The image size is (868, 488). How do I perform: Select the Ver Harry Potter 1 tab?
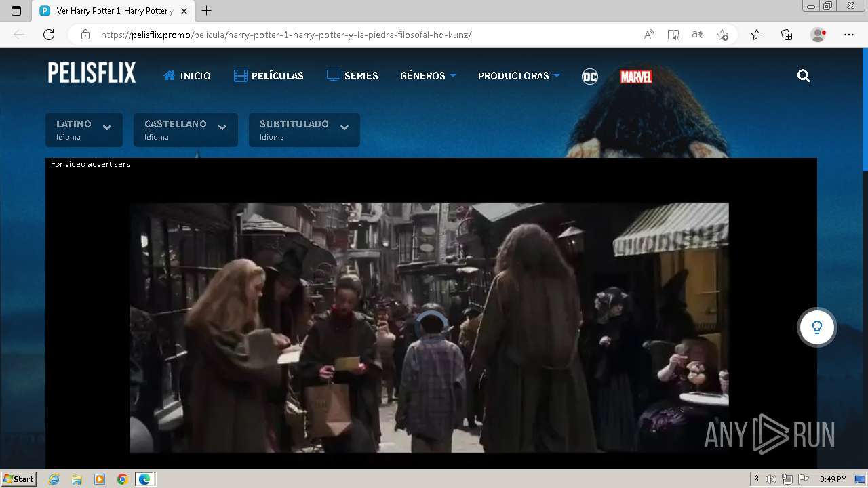coord(113,11)
